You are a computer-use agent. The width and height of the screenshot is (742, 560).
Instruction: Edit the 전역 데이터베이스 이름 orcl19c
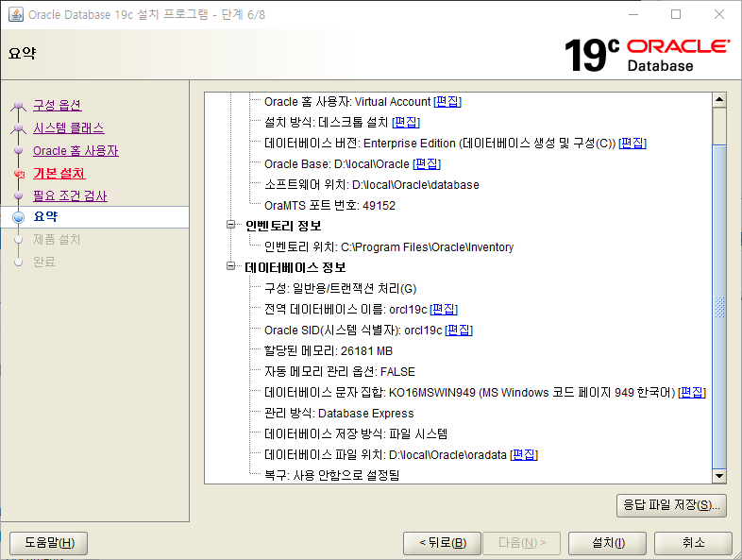point(444,310)
